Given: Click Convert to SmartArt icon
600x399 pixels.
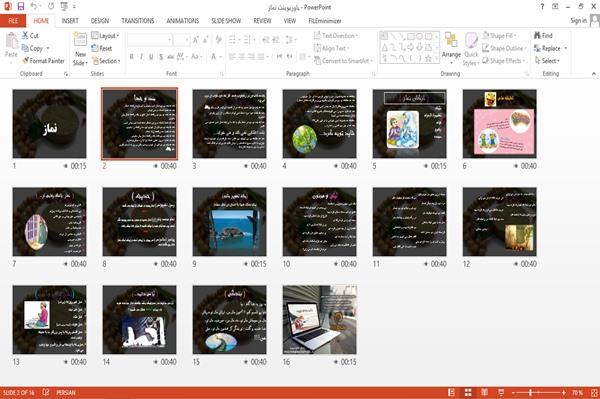Looking at the screenshot, I should pyautogui.click(x=317, y=60).
